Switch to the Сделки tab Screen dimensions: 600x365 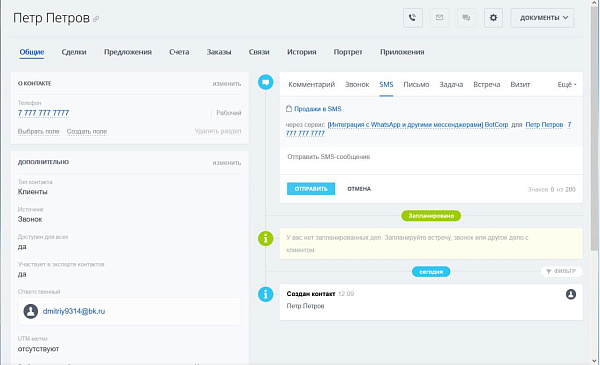point(74,52)
